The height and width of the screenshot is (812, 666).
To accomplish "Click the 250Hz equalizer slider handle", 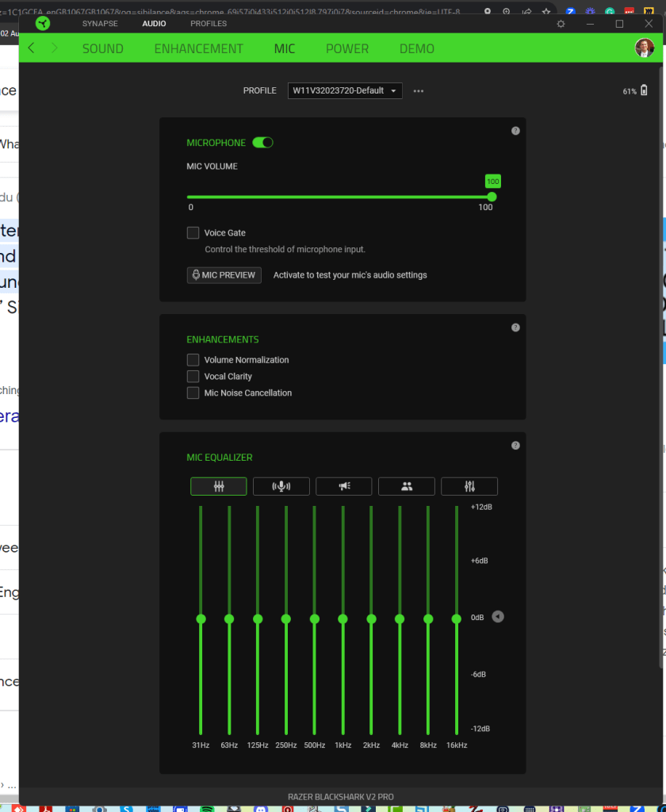I will [x=286, y=619].
